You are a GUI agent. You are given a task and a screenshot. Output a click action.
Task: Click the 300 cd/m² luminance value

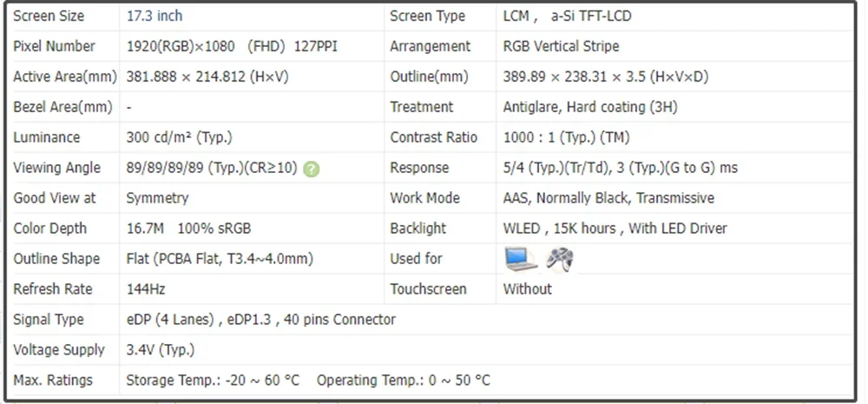(x=179, y=137)
